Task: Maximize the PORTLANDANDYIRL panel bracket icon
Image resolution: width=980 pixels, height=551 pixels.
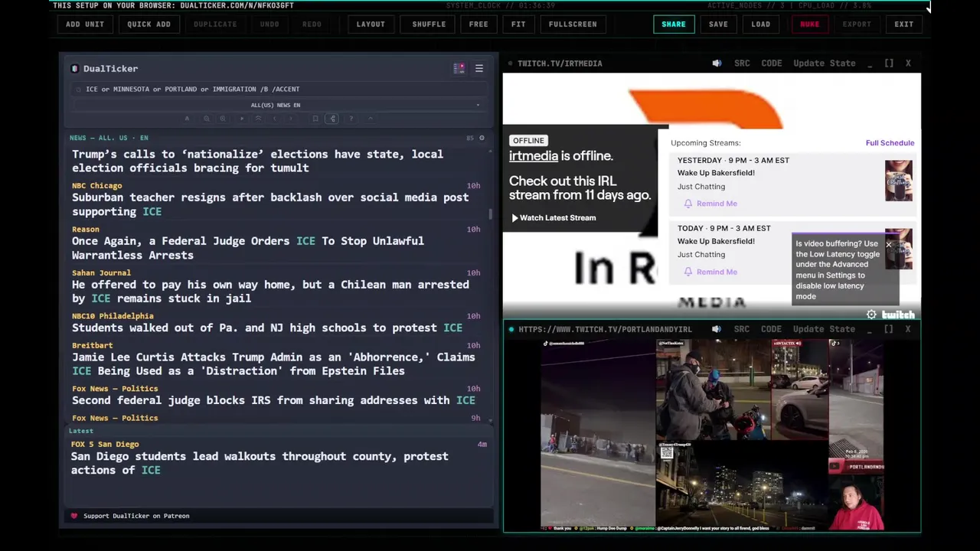Action: point(889,329)
